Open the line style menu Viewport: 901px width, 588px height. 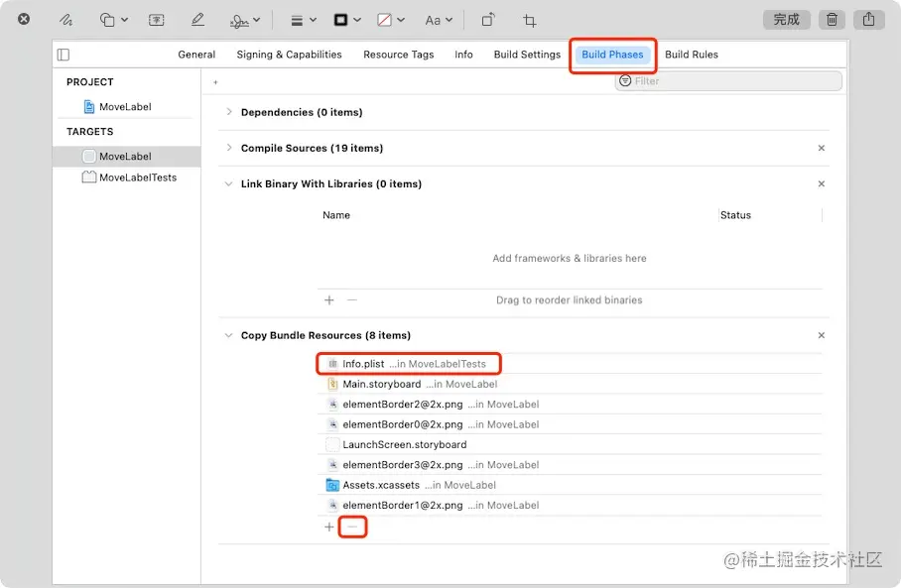click(304, 21)
